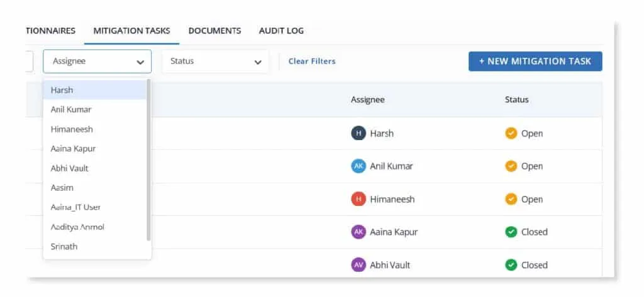The image size is (644, 297).
Task: Click the green Closed status icon for Aaina Kapur
Action: point(511,232)
